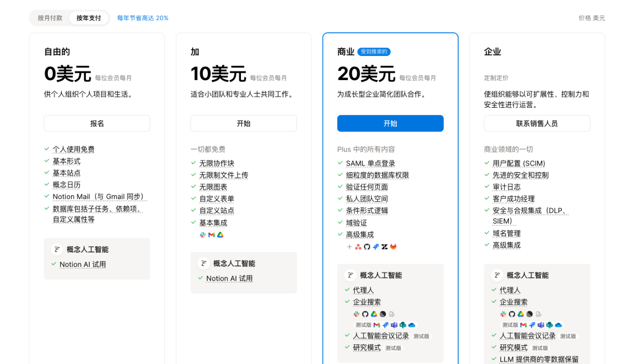Click the GitLab icon in Business plan
The height and width of the screenshot is (364, 618).
pyautogui.click(x=393, y=247)
